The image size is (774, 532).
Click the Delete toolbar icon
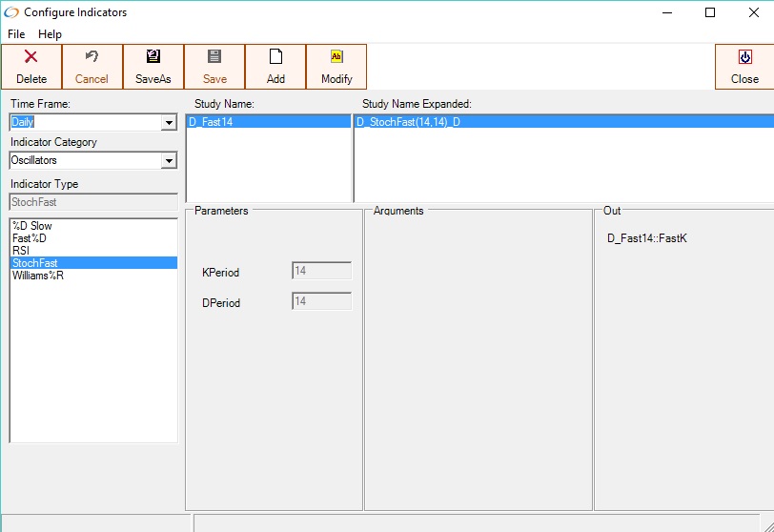[31, 57]
